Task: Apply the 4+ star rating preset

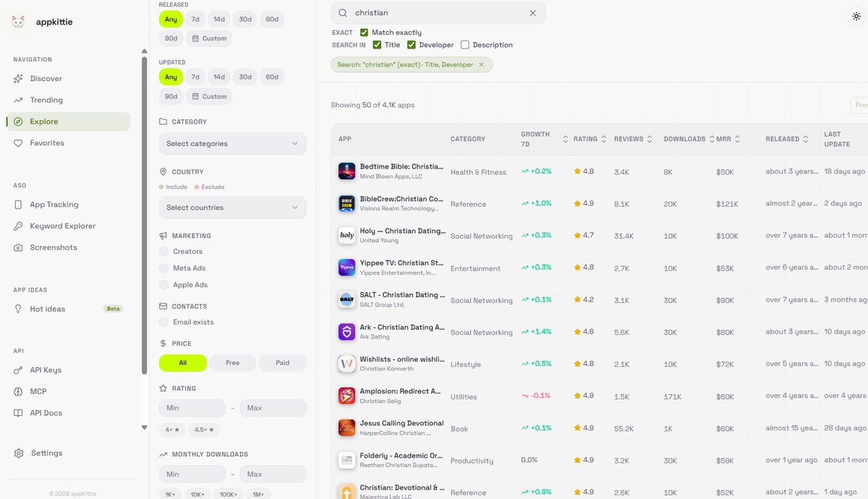Action: (172, 430)
